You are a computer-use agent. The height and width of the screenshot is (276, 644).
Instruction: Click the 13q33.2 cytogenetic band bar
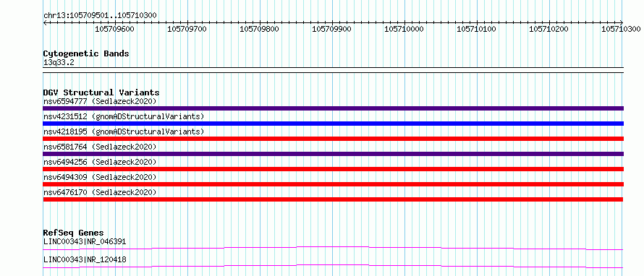click(x=333, y=70)
